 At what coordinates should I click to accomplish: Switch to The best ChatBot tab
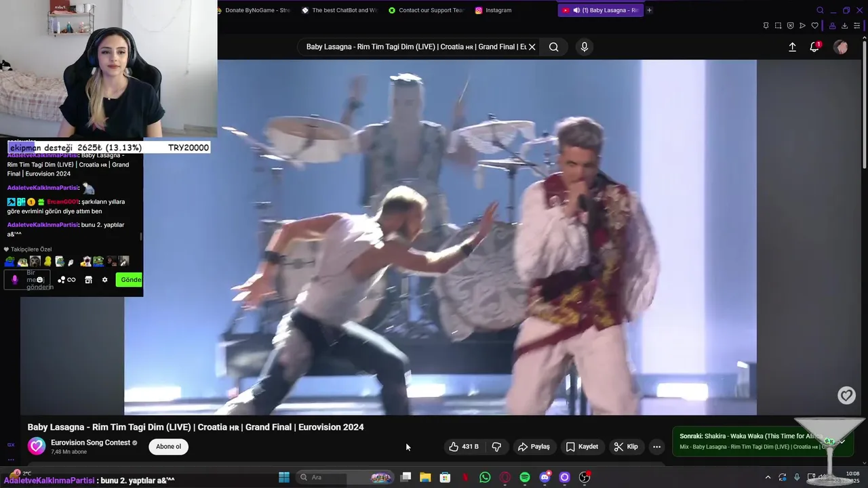click(339, 10)
